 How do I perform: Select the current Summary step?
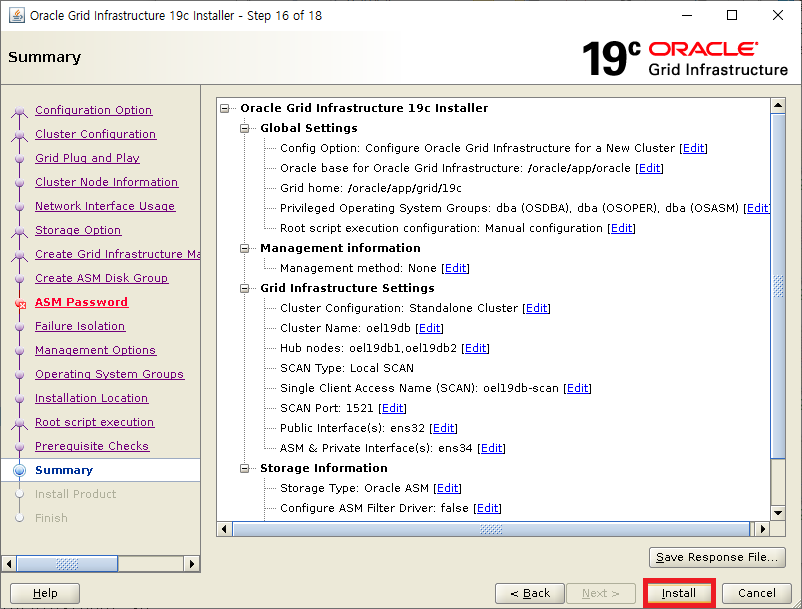pyautogui.click(x=64, y=470)
